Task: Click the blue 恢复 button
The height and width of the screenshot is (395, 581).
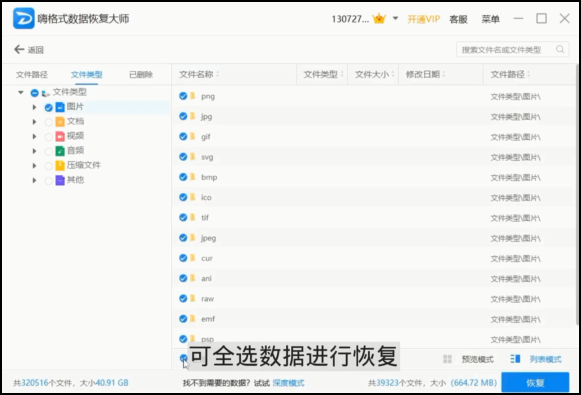Action: [535, 382]
